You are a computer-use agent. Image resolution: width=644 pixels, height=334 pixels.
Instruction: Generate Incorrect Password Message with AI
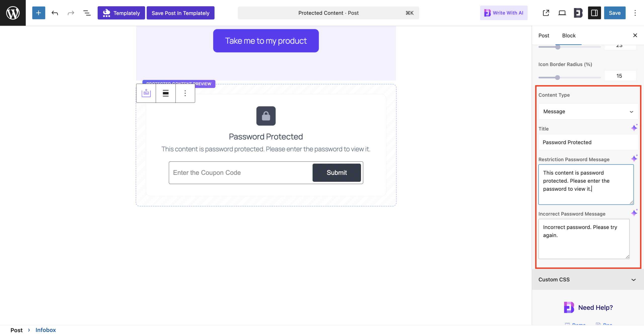pyautogui.click(x=634, y=213)
